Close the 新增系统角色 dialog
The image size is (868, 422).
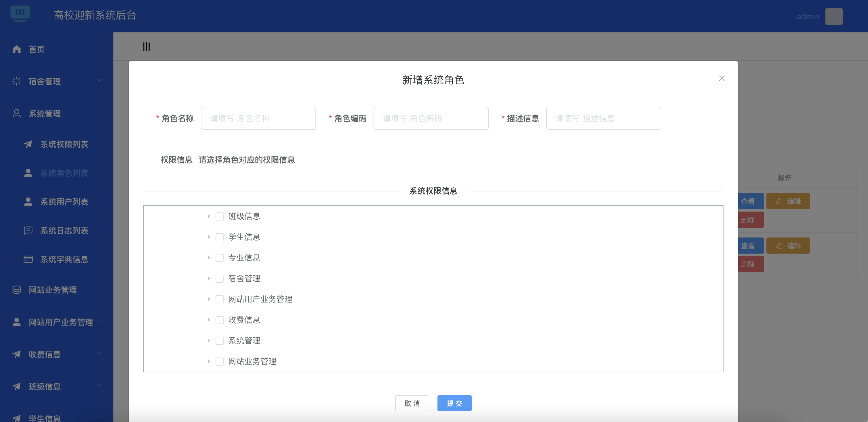722,78
